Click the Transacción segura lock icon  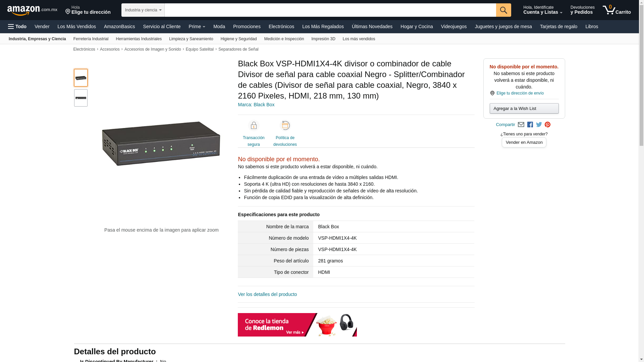click(x=254, y=125)
